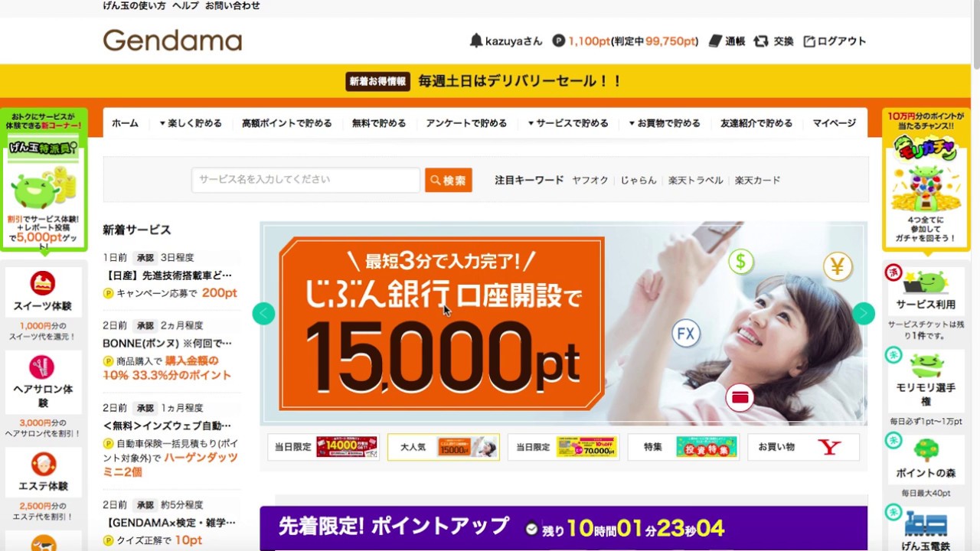
Task: Open the ポイントの森 tree icon
Action: pyautogui.click(x=926, y=449)
